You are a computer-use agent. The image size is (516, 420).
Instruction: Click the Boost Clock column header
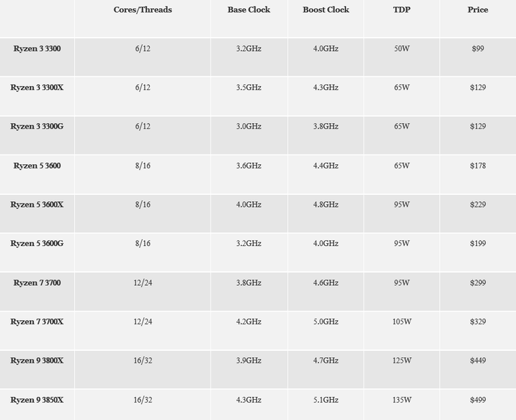coord(326,10)
